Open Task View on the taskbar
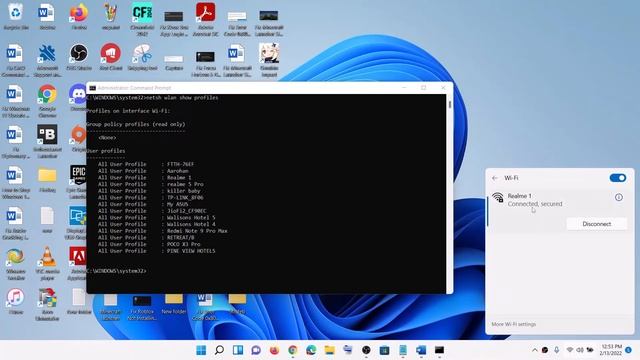Image resolution: width=640 pixels, height=360 pixels. coord(238,350)
